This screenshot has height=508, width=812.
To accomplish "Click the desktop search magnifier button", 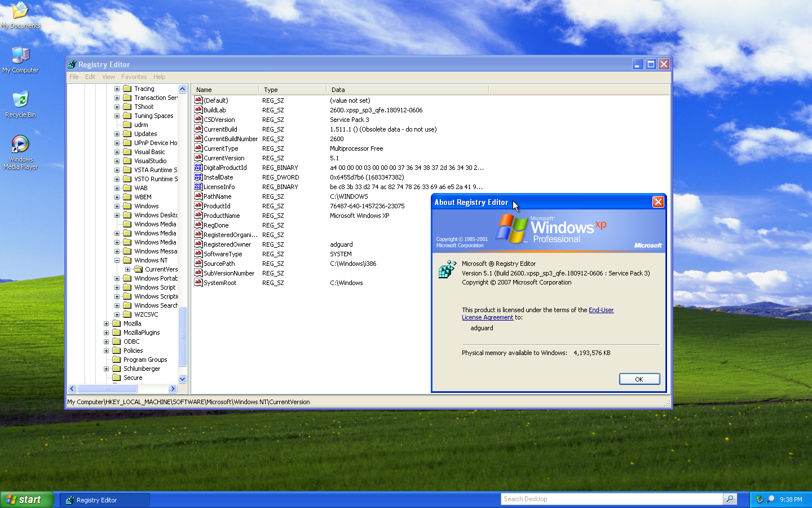I will pos(730,499).
